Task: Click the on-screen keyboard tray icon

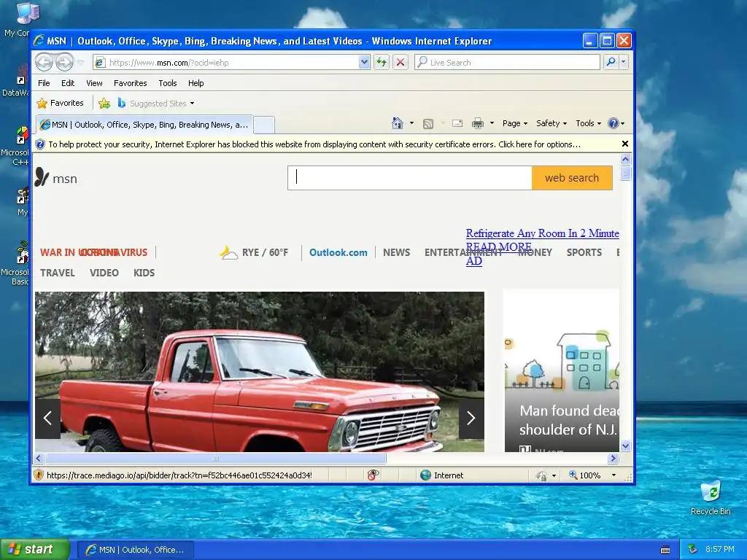Action: [665, 550]
